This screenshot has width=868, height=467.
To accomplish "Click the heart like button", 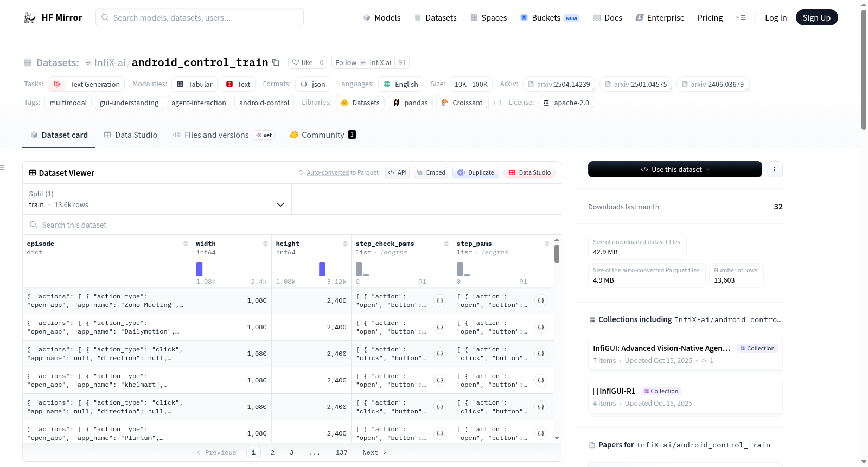I will 302,63.
